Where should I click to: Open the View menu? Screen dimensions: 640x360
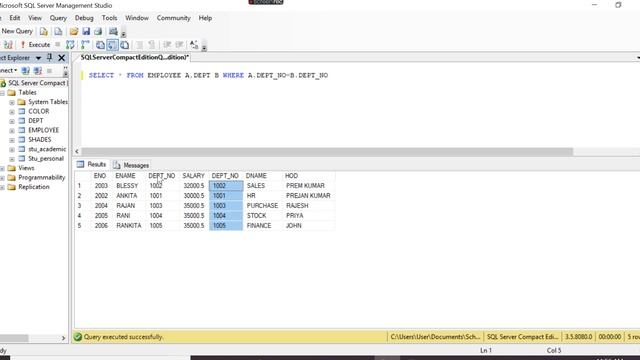coord(35,18)
